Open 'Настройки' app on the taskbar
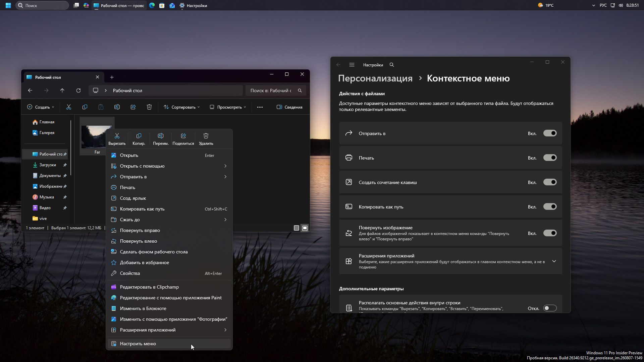The height and width of the screenshot is (362, 644). click(x=194, y=5)
